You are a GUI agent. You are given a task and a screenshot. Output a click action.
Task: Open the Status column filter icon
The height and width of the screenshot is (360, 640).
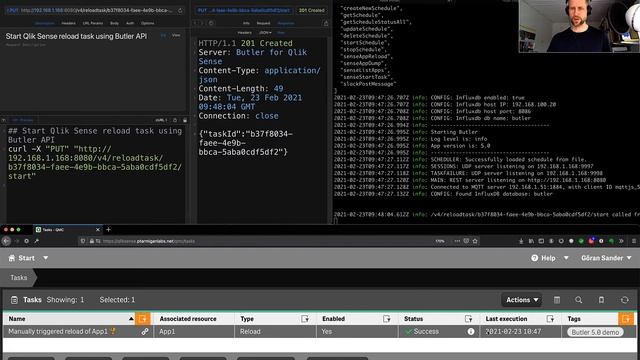[468, 319]
